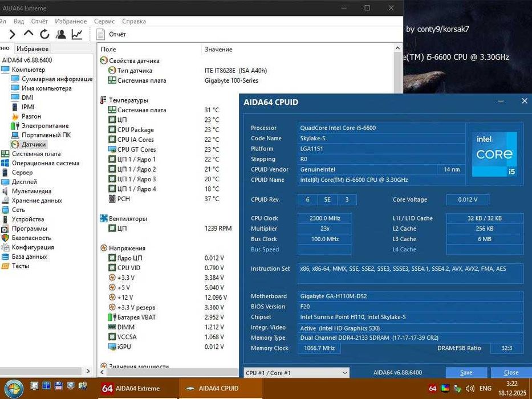Select Хранение данных tree item

[37, 201]
